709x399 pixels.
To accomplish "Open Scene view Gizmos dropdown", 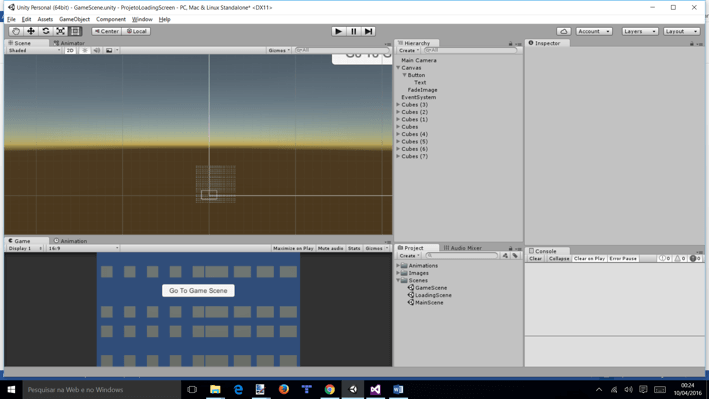I will coord(279,50).
